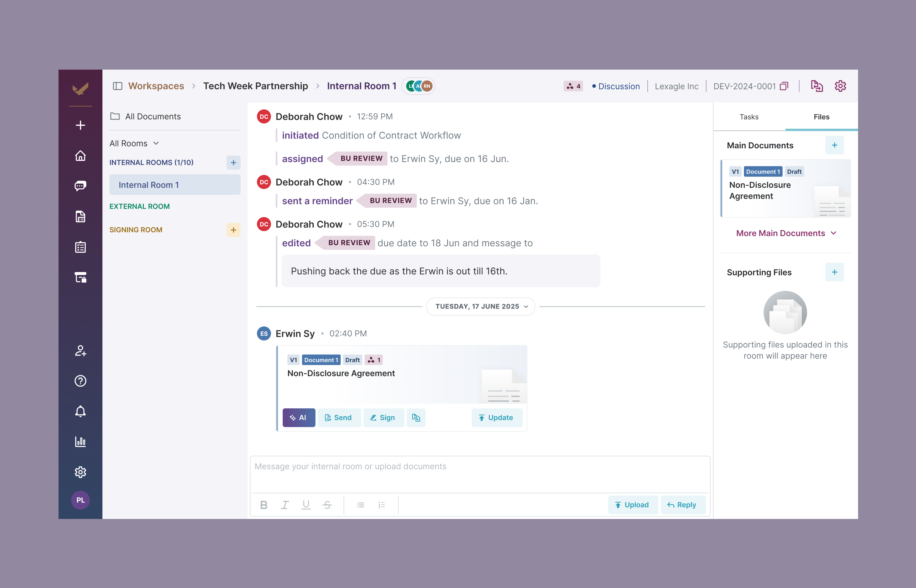Add a supporting file with plus
This screenshot has height=588, width=916.
835,272
